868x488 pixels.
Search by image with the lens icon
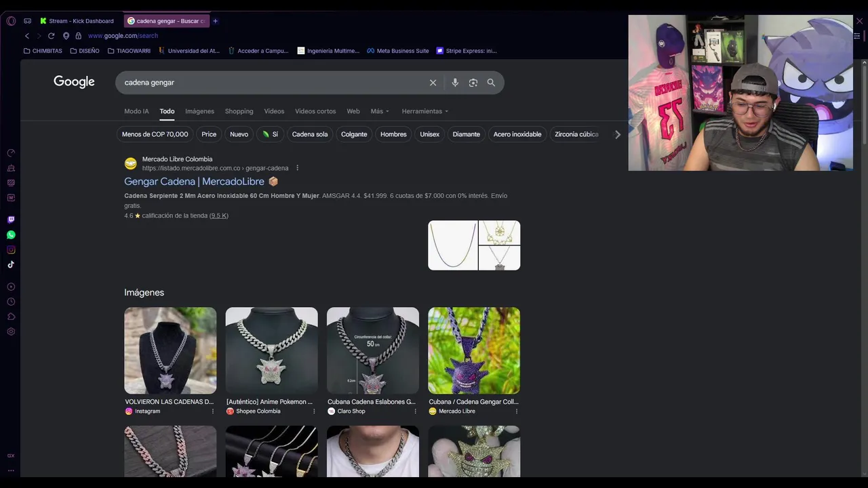pyautogui.click(x=473, y=83)
